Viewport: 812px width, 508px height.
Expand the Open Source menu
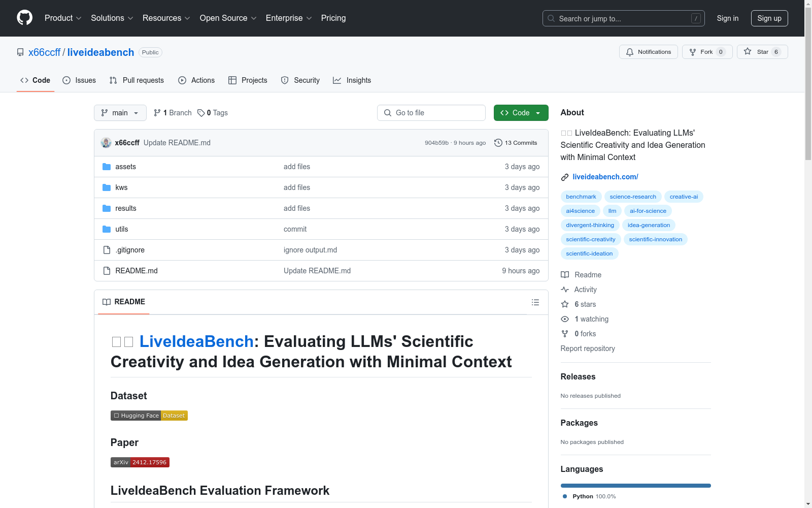pos(228,18)
